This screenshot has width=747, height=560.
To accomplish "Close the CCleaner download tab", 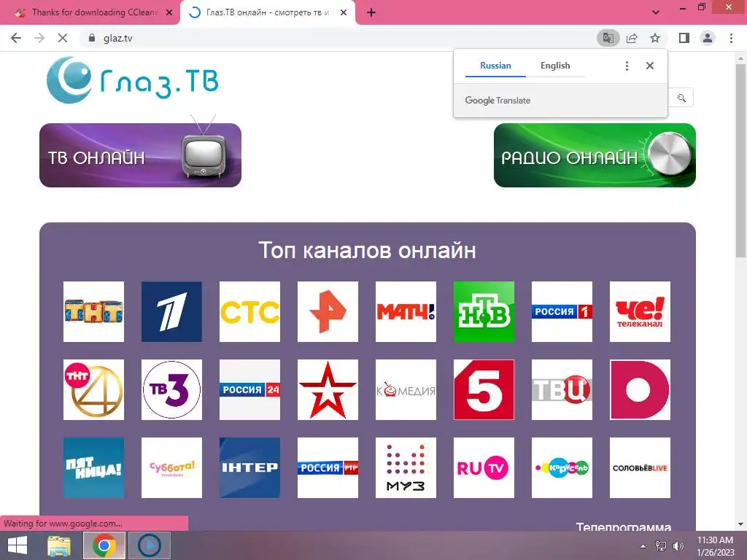I will 169,13.
